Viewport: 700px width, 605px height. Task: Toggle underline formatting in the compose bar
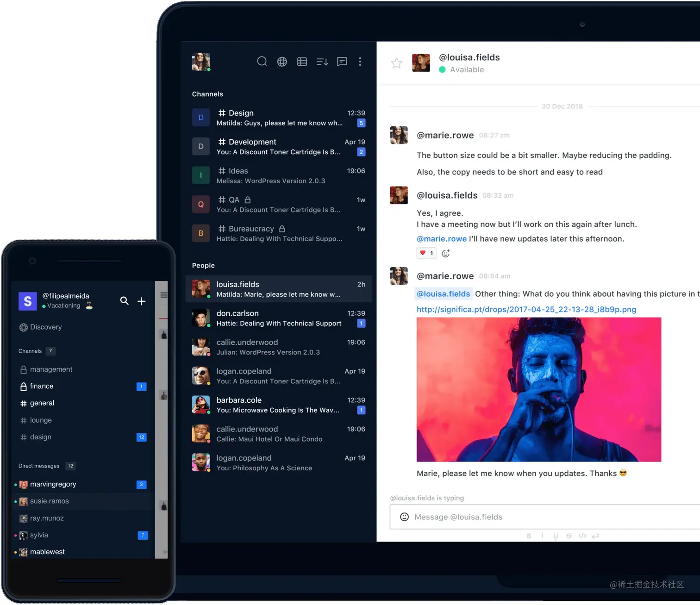tap(556, 536)
